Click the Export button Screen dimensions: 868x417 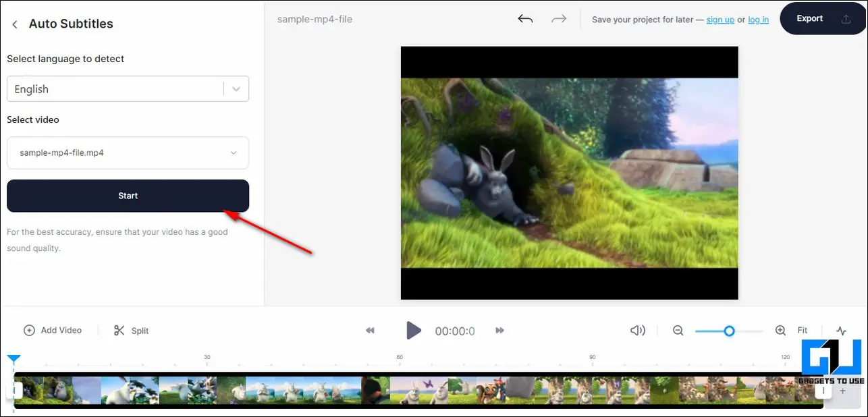[x=823, y=19]
